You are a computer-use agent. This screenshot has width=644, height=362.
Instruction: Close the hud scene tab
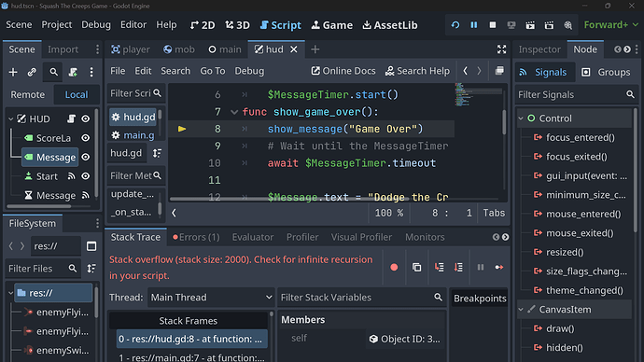294,49
